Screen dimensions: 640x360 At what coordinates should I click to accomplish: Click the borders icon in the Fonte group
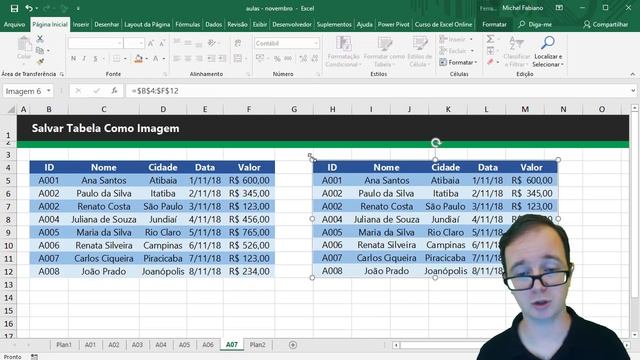tap(117, 59)
